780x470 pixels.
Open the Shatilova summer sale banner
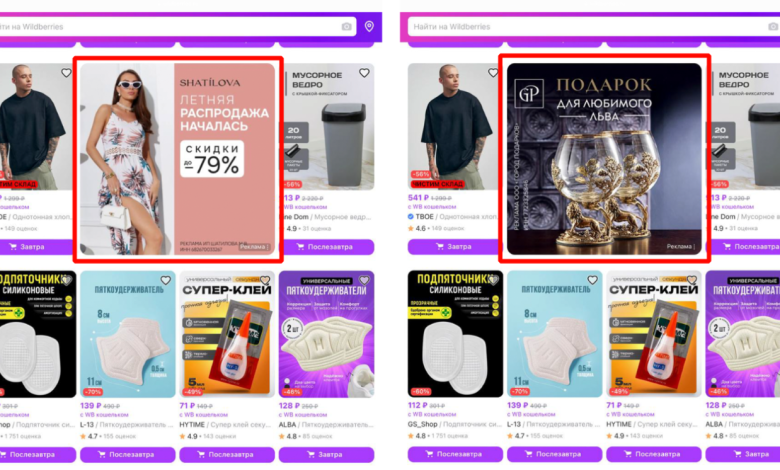(178, 159)
